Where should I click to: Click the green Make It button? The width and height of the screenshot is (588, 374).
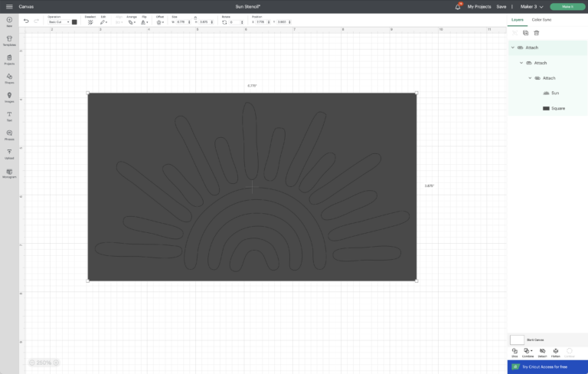567,6
